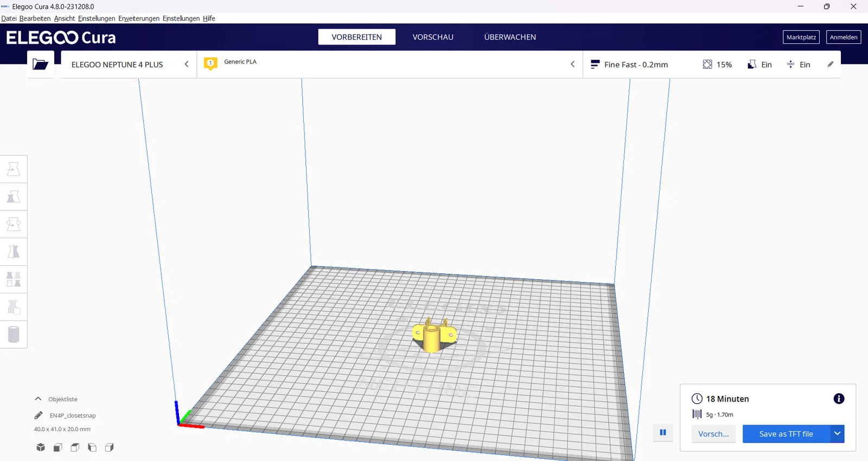Switch to left side view cube icon
The height and width of the screenshot is (461, 868).
(92, 447)
